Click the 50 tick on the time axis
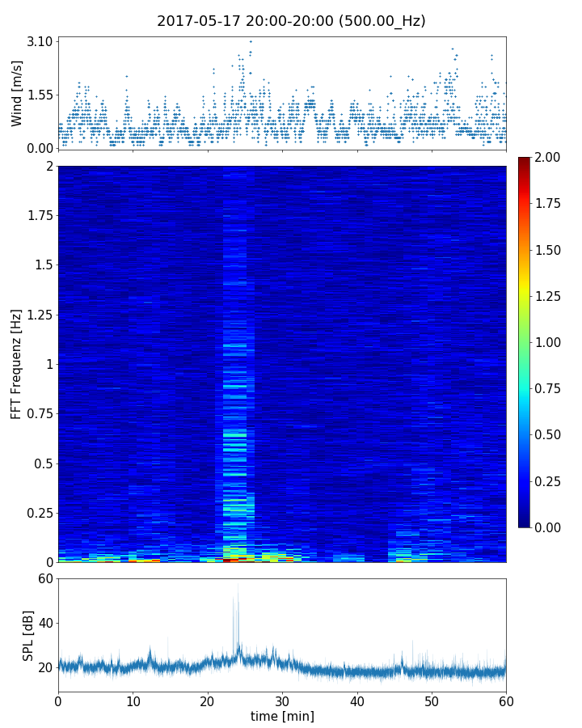Screen dimensions: 582x728 tap(432, 700)
